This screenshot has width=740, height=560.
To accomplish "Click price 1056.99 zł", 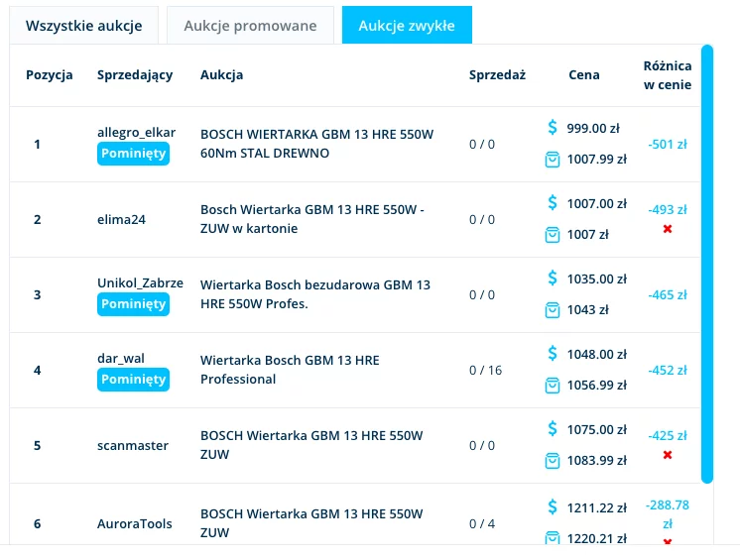I will coord(597,386).
